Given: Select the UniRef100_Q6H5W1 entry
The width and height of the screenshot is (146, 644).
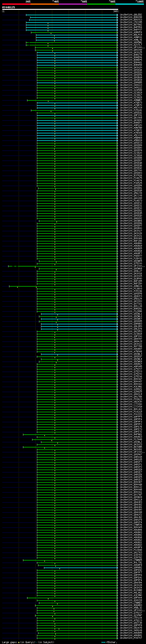Looking at the screenshot, I should pyautogui.click(x=131, y=42).
